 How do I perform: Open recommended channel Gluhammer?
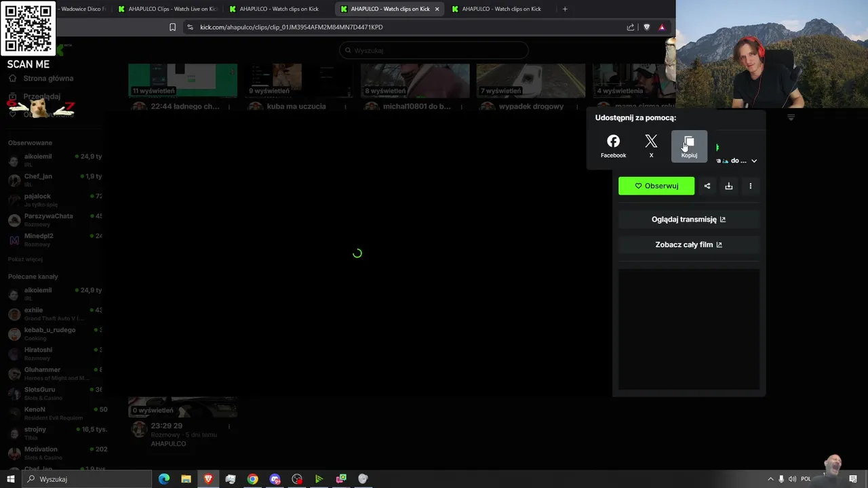[54, 373]
